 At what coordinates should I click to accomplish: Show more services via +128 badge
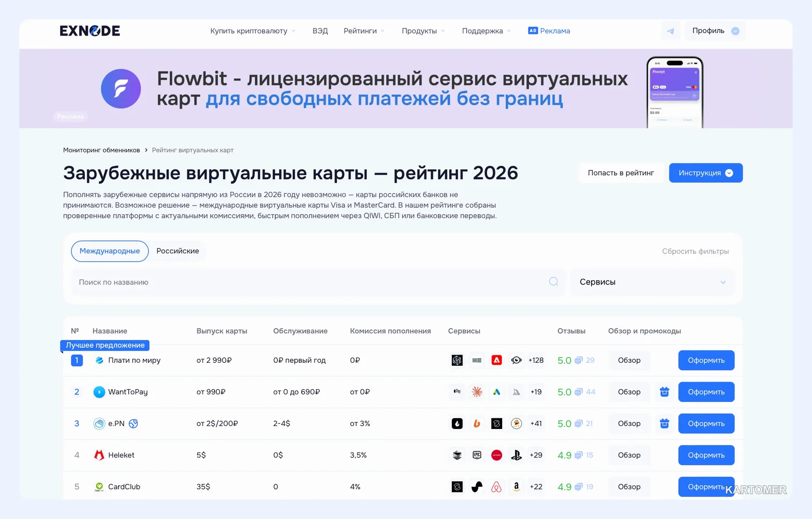[536, 360]
